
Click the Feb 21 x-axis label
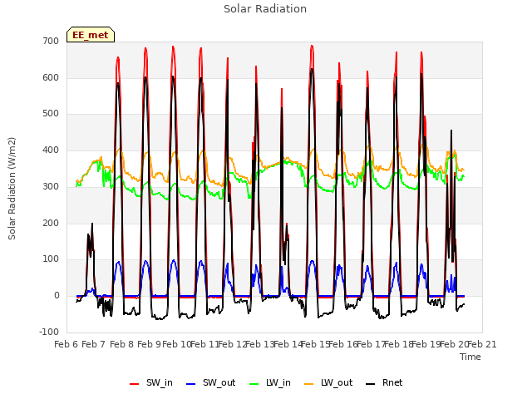coord(482,344)
